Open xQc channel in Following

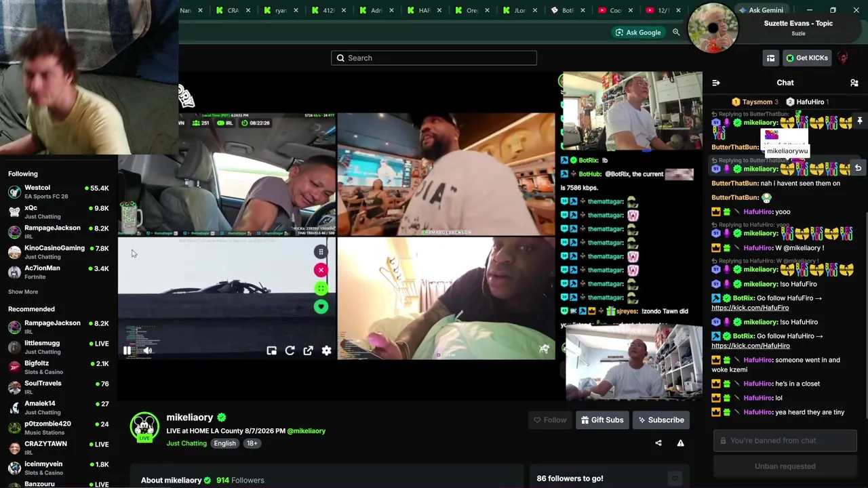pyautogui.click(x=58, y=212)
